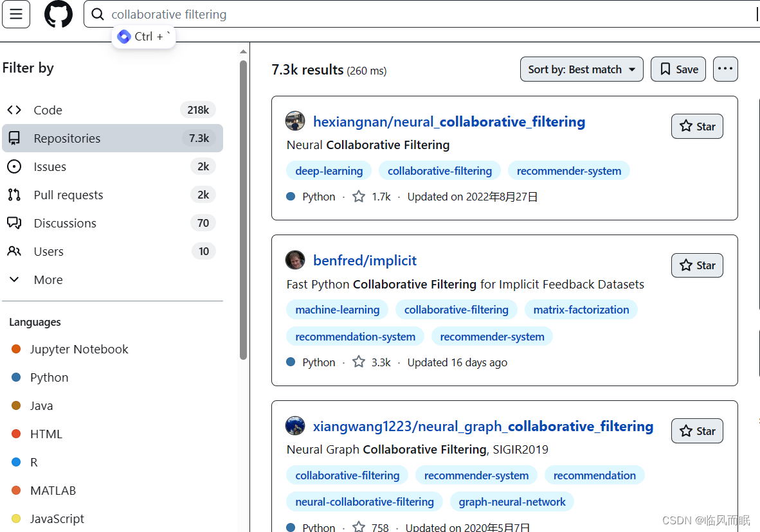Click the star count icon for benfred/implicit
This screenshot has width=760, height=532.
(x=359, y=362)
